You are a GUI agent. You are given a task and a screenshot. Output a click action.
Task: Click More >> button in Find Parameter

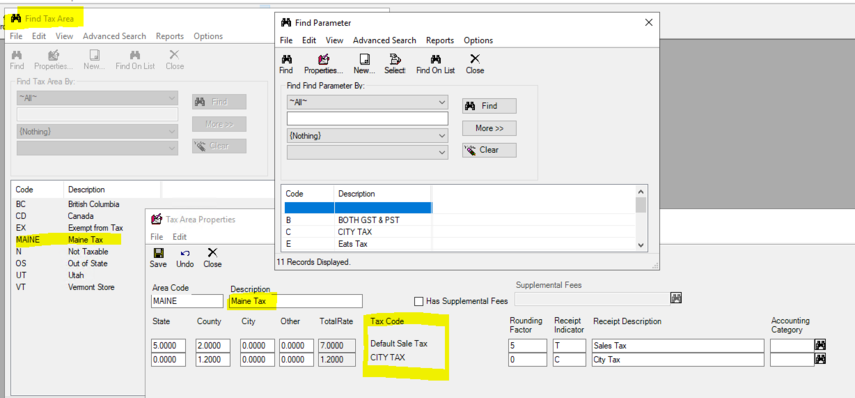[x=489, y=128]
